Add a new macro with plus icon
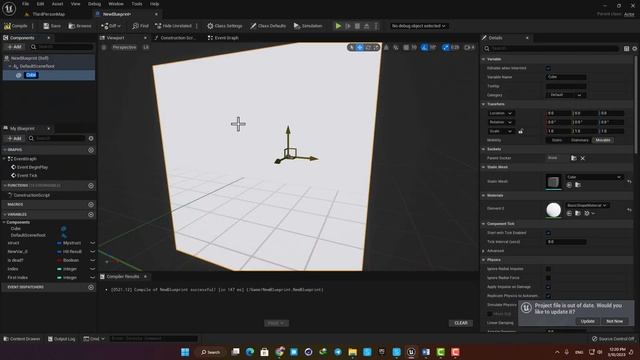 click(91, 204)
